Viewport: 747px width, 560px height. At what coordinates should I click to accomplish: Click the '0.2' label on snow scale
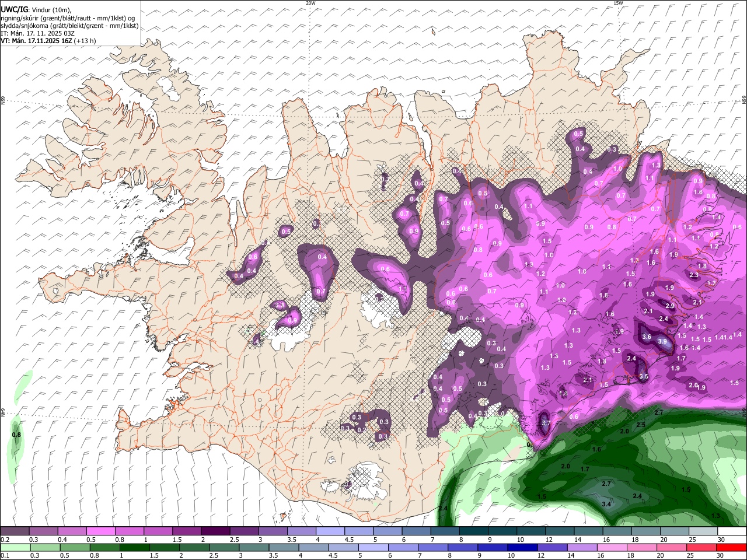click(5, 540)
